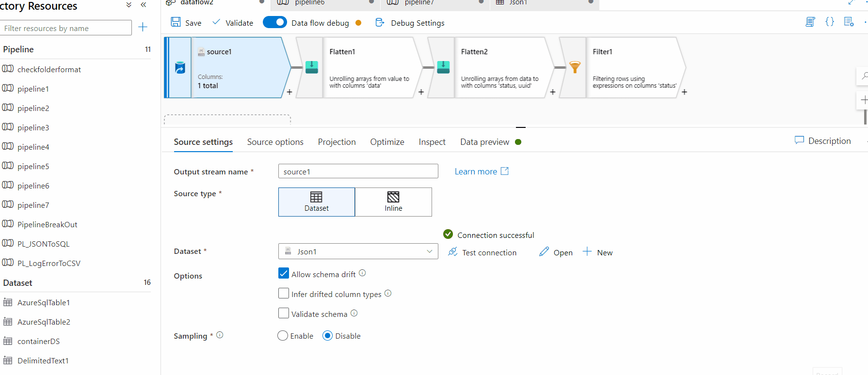
Task: Click info icon next to Validate schema
Action: coord(354,313)
